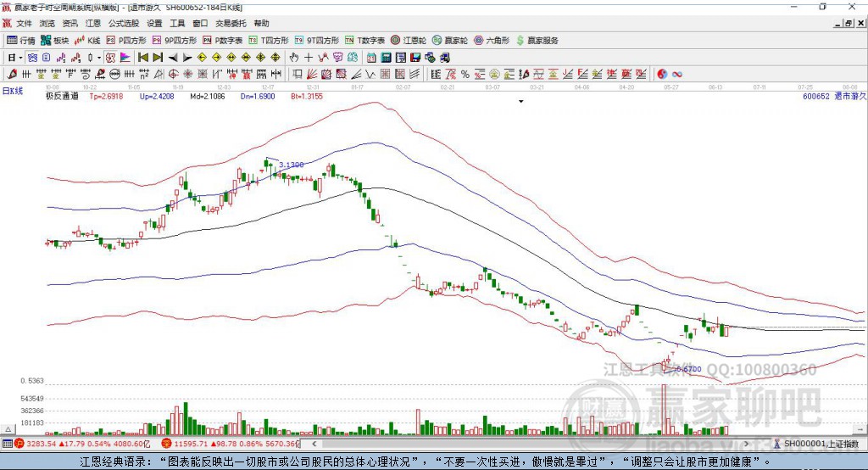Click the 极反通道 indicator name
Viewport: 868px width, 470px height.
(x=62, y=97)
